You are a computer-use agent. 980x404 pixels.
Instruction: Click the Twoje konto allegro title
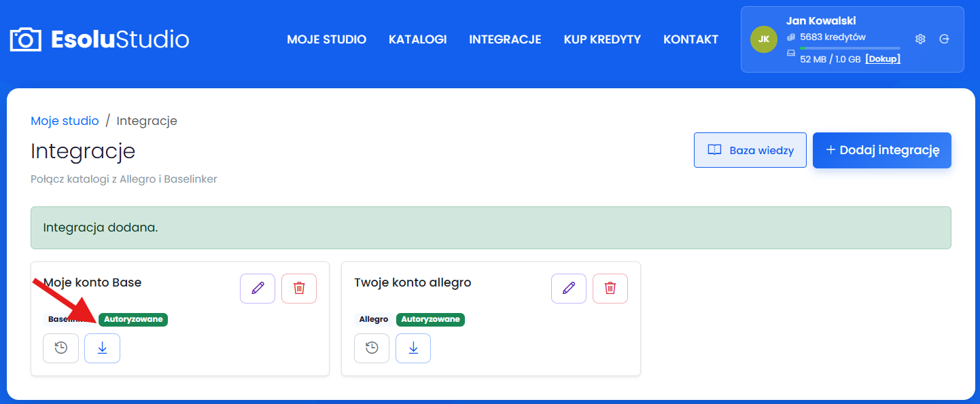coord(413,282)
